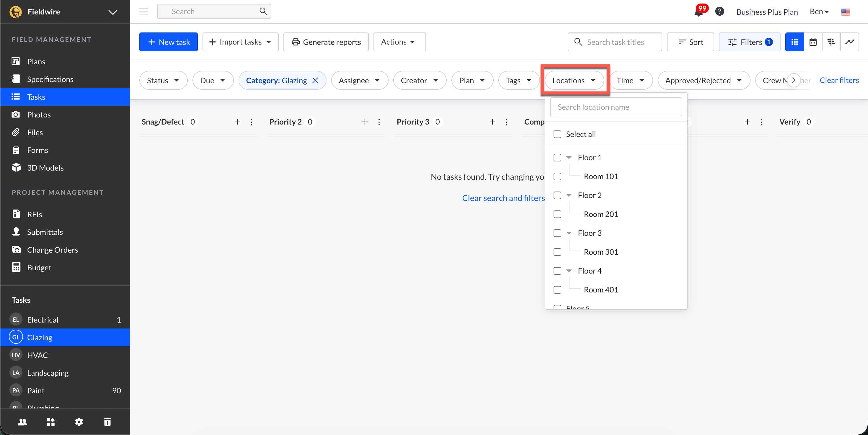Viewport: 868px width, 435px height.
Task: Open the Status filter dropdown
Action: (163, 81)
